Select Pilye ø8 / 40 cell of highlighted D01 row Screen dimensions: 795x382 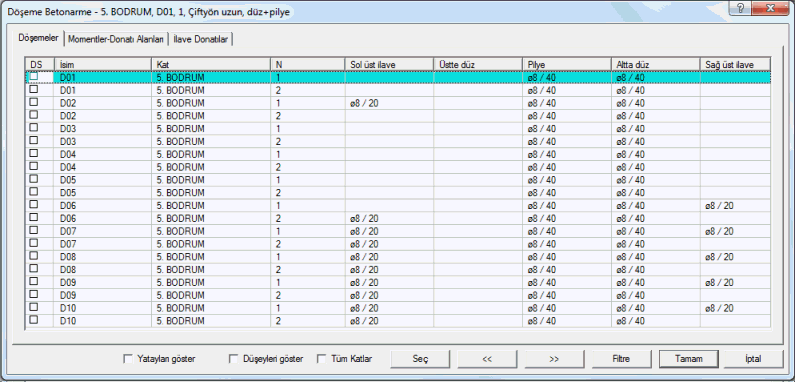pos(566,78)
